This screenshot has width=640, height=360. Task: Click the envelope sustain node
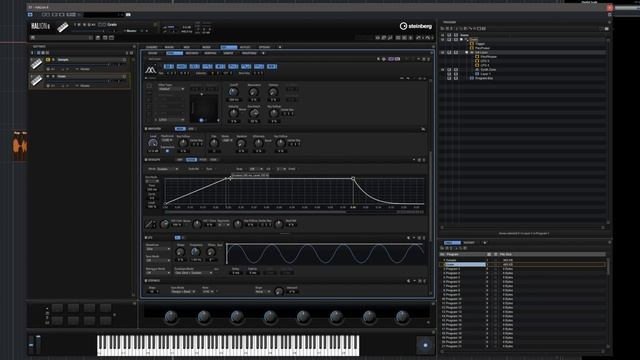tap(353, 178)
